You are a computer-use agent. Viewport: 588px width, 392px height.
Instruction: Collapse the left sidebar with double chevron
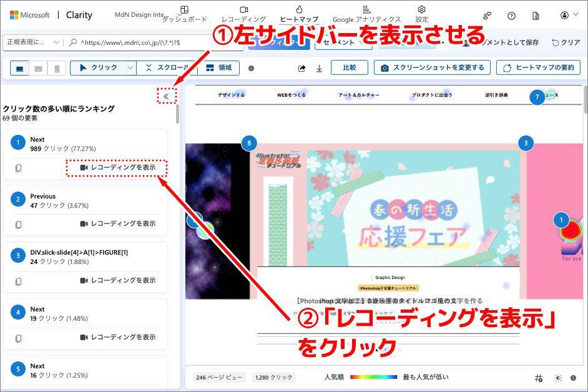pos(166,96)
